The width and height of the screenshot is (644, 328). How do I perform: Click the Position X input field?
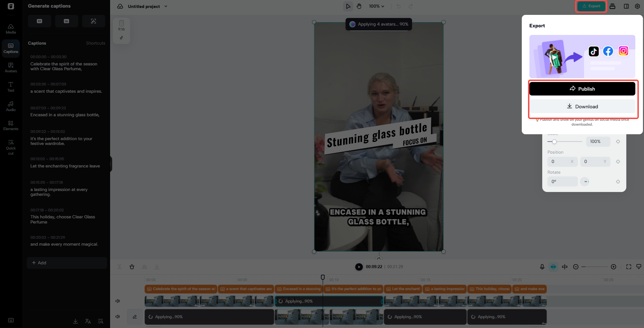click(563, 162)
